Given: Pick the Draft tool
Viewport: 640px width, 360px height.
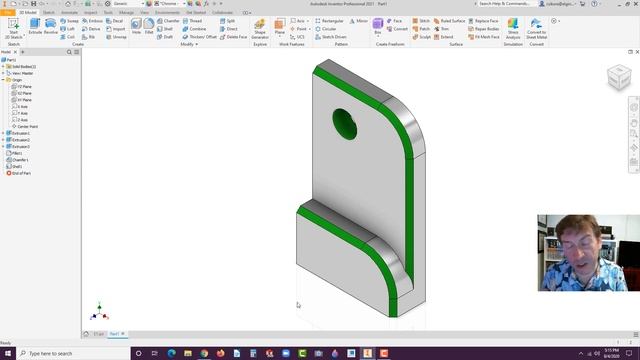Looking at the screenshot, I should click(165, 37).
